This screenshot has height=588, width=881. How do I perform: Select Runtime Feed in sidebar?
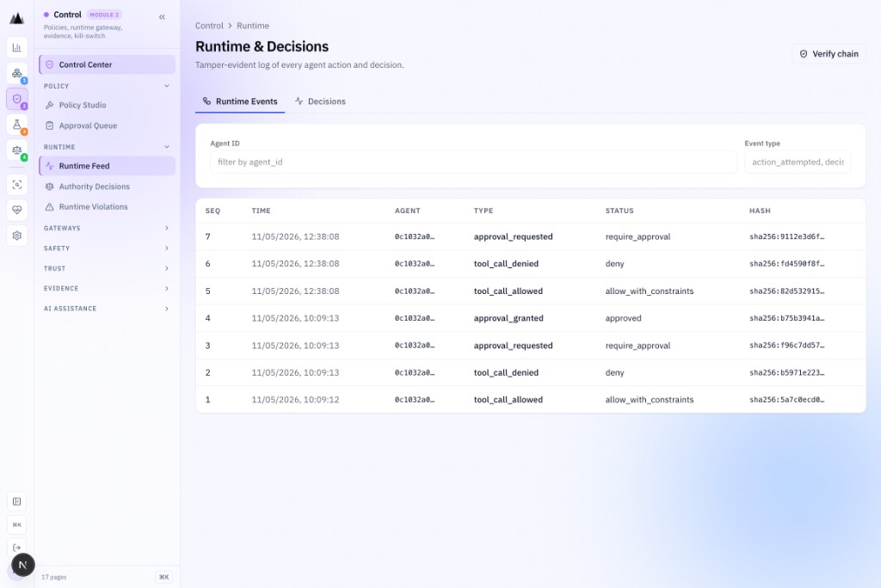108,166
